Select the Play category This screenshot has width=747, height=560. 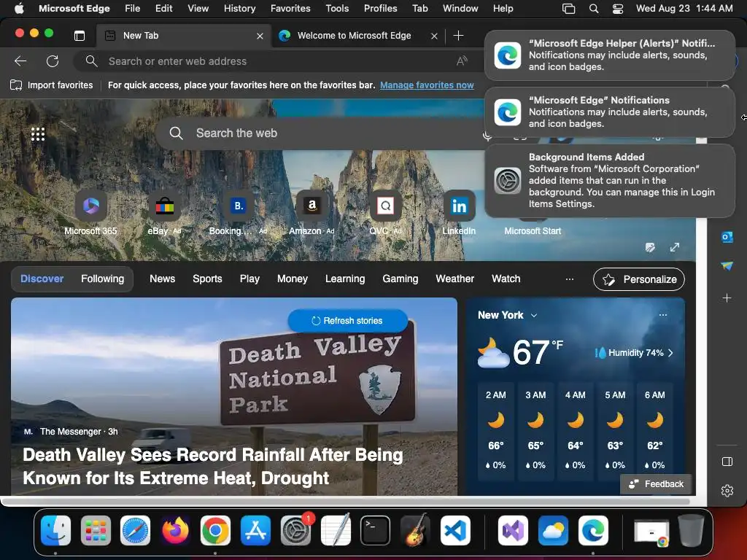(249, 279)
